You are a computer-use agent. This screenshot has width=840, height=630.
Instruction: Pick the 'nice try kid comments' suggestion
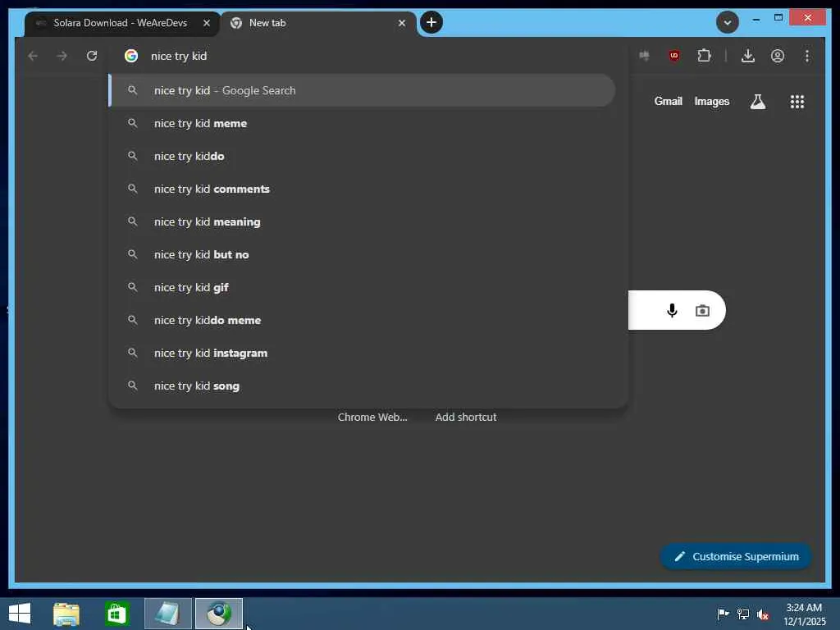click(362, 189)
